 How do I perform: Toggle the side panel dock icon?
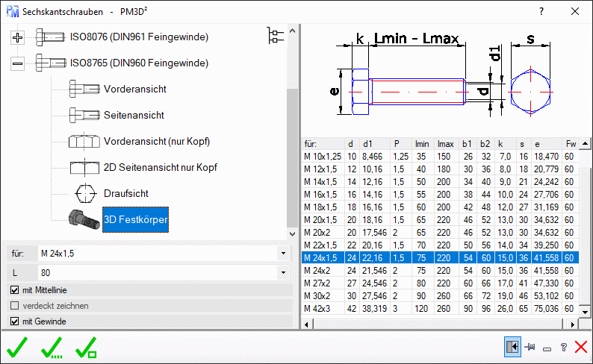512,348
